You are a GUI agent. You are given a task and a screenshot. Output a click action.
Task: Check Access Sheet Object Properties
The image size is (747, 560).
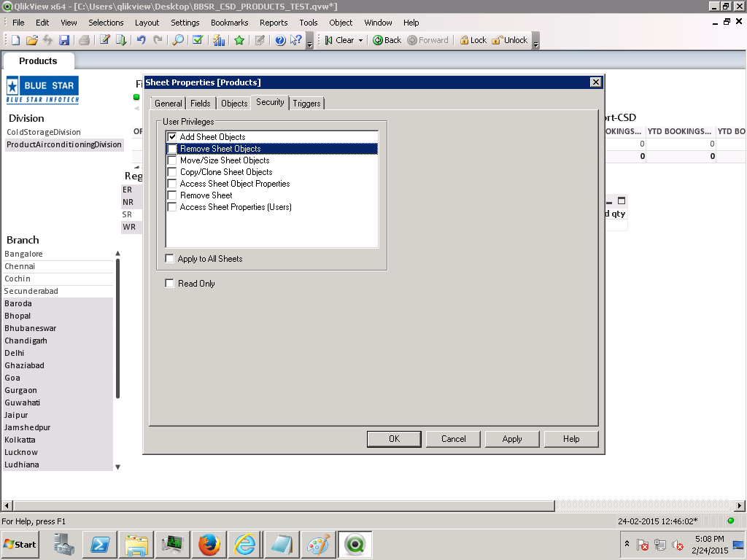point(172,184)
